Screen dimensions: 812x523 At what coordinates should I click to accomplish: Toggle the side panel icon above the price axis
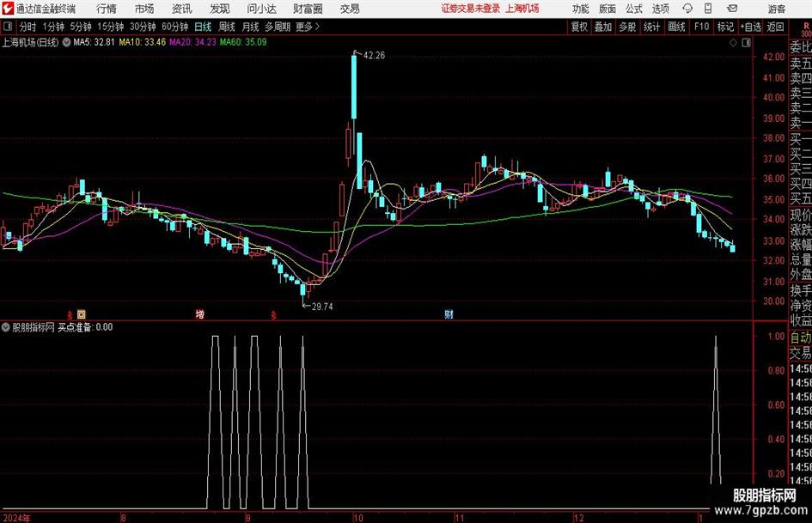(746, 43)
